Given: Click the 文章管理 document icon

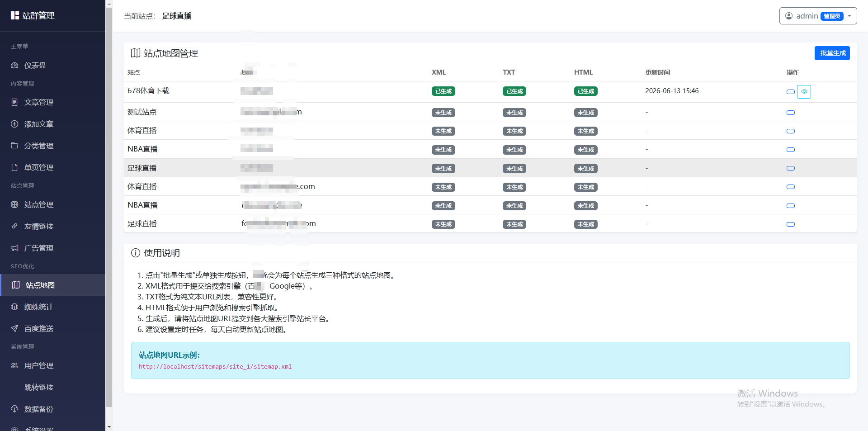Looking at the screenshot, I should tap(14, 103).
